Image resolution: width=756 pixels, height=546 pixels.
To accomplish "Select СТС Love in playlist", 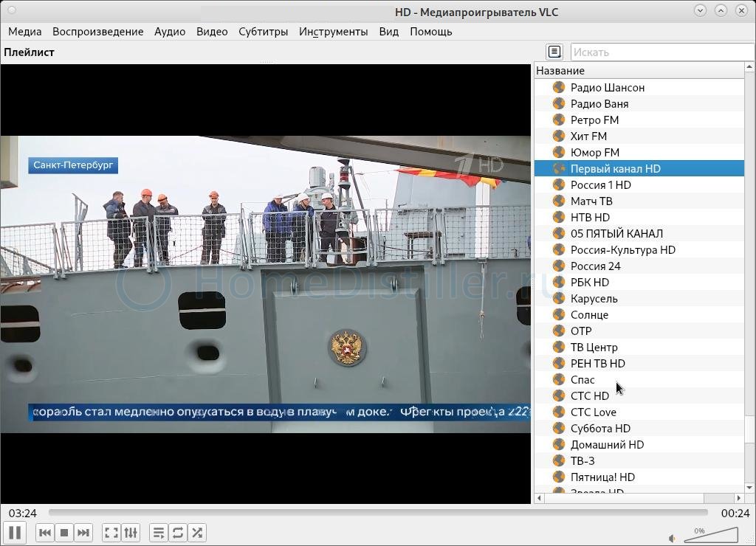I will coord(639,412).
